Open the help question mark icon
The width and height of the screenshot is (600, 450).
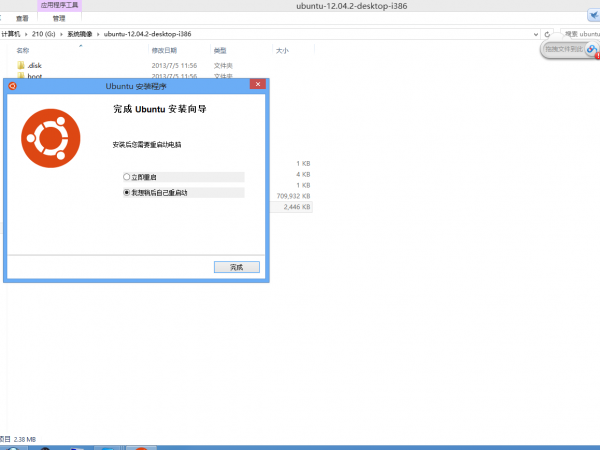click(595, 19)
